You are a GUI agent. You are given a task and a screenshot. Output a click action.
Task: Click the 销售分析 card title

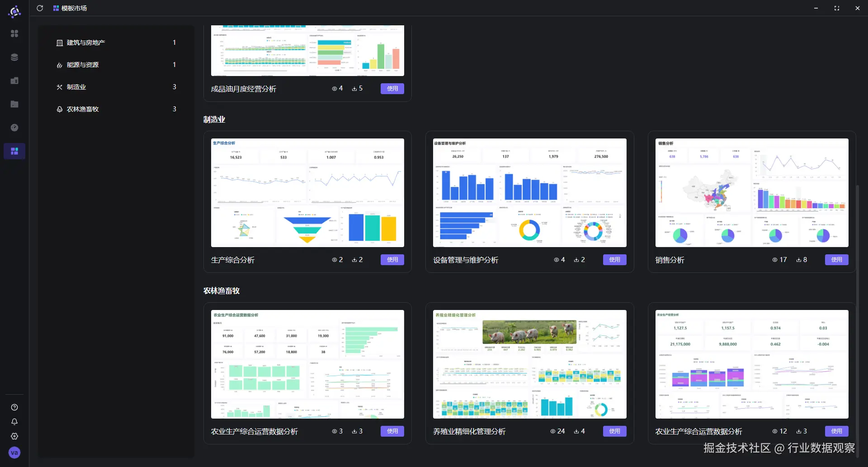tap(670, 260)
